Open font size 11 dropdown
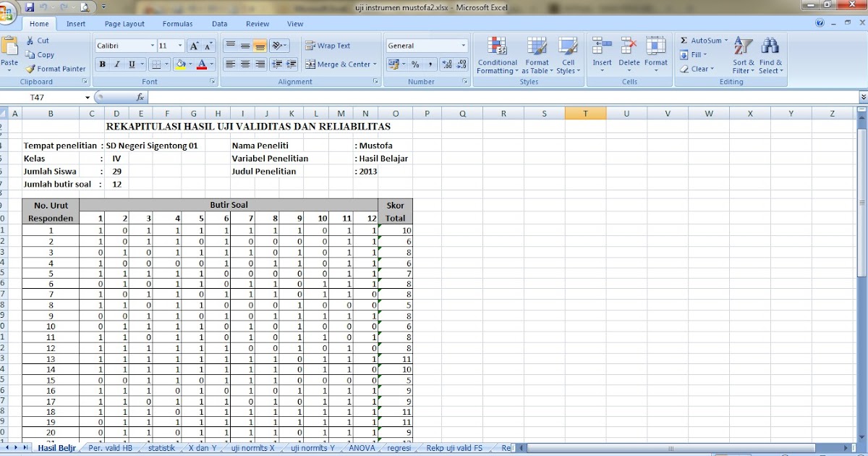Image resolution: width=868 pixels, height=456 pixels. click(x=179, y=46)
